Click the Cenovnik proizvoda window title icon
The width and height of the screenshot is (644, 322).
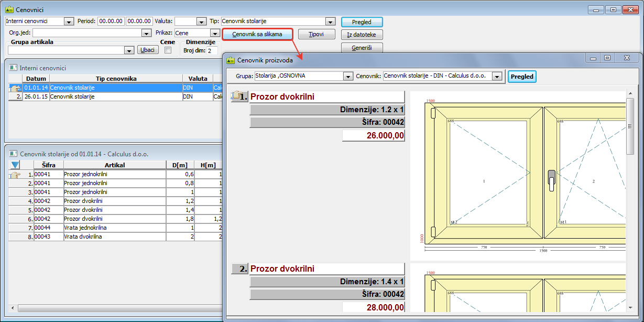click(231, 60)
